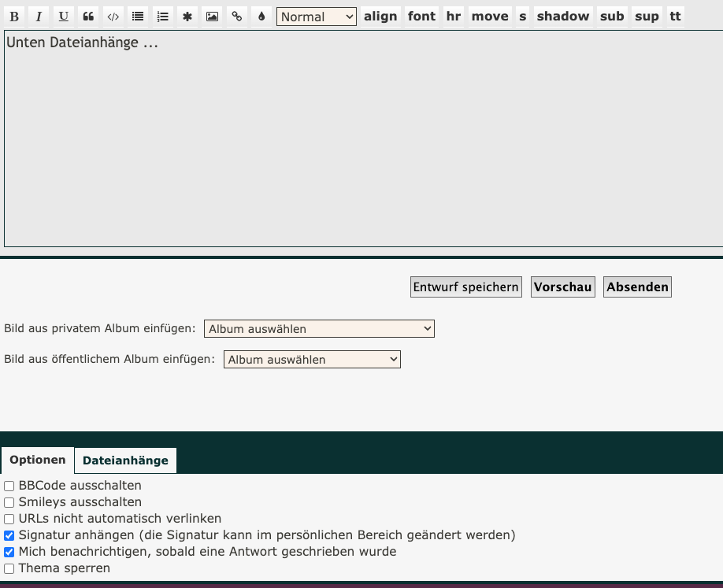Click inside the message text area

click(361, 142)
